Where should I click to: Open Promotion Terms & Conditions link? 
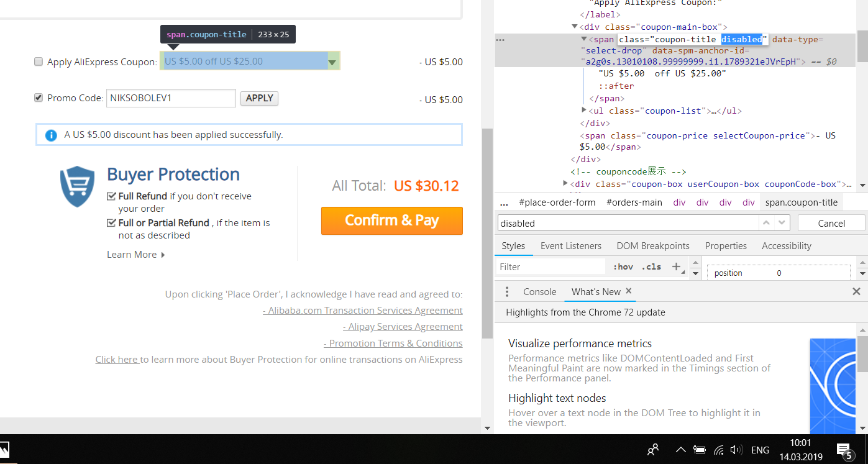393,343
